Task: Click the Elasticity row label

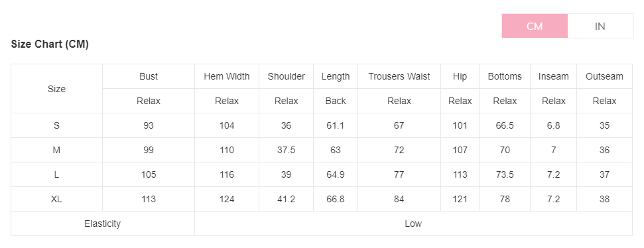Action: [x=103, y=223]
